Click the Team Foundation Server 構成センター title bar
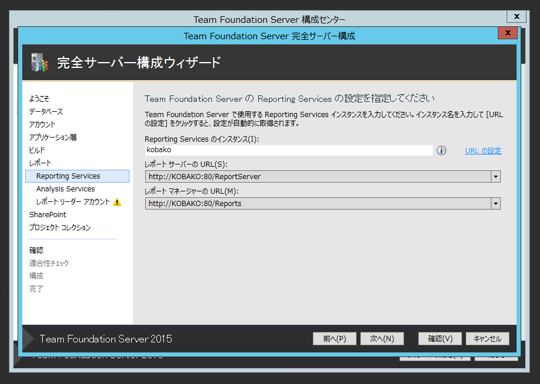Screen dimensions: 540x384 tap(269, 19)
